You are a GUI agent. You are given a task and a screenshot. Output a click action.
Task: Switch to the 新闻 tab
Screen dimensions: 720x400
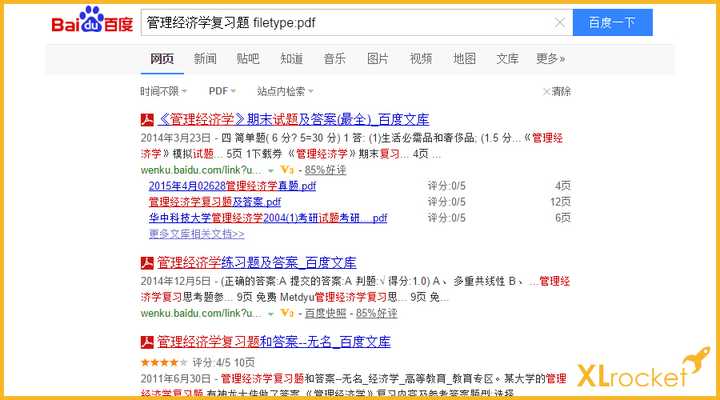point(205,58)
